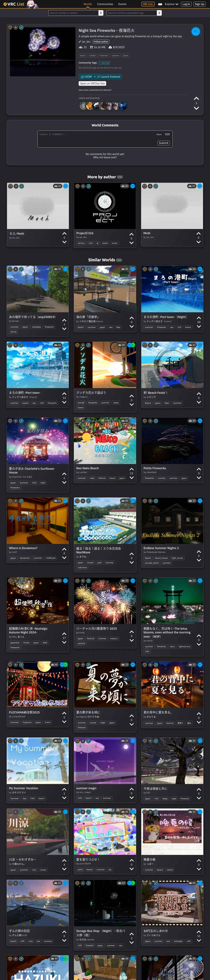Open the Worlds tab
This screenshot has width=210, height=980.
point(88,4)
